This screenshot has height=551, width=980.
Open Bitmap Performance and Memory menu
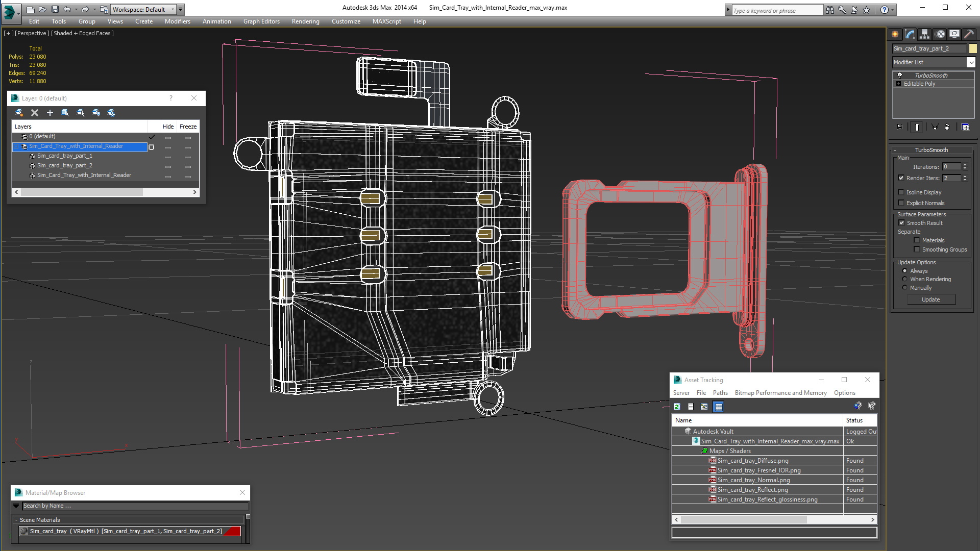(780, 393)
